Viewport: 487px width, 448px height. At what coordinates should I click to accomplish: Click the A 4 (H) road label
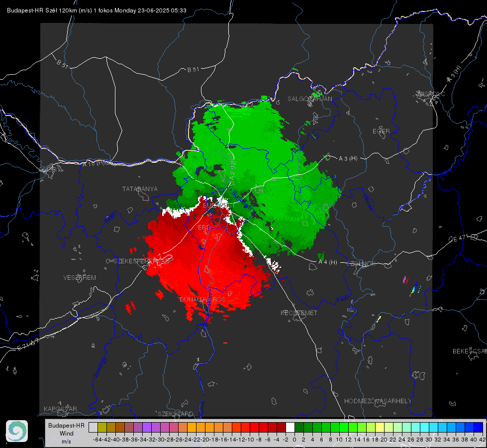pos(328,262)
